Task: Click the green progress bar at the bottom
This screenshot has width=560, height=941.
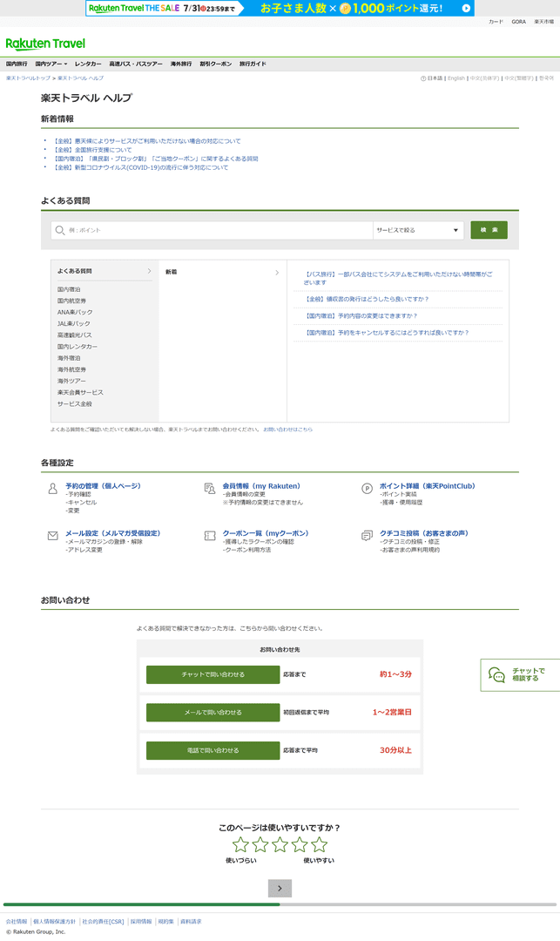Action: pos(141,904)
